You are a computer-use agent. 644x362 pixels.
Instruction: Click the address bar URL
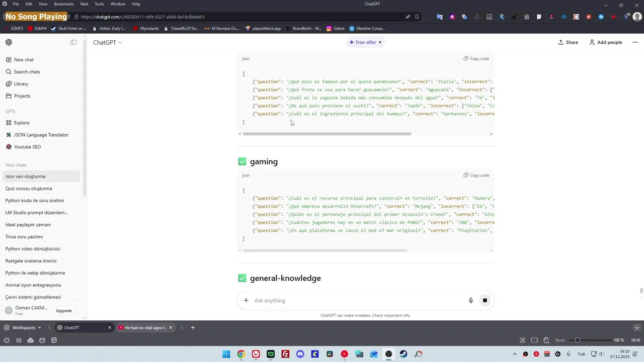143,17
